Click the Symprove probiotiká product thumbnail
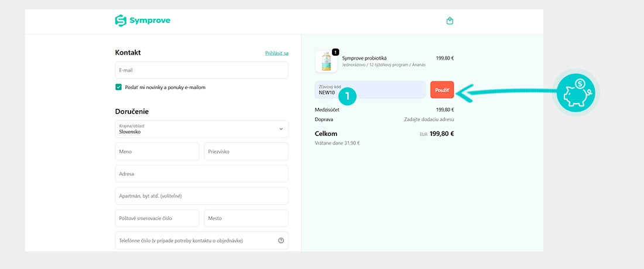Viewport: 644px width, 269px height. click(326, 62)
